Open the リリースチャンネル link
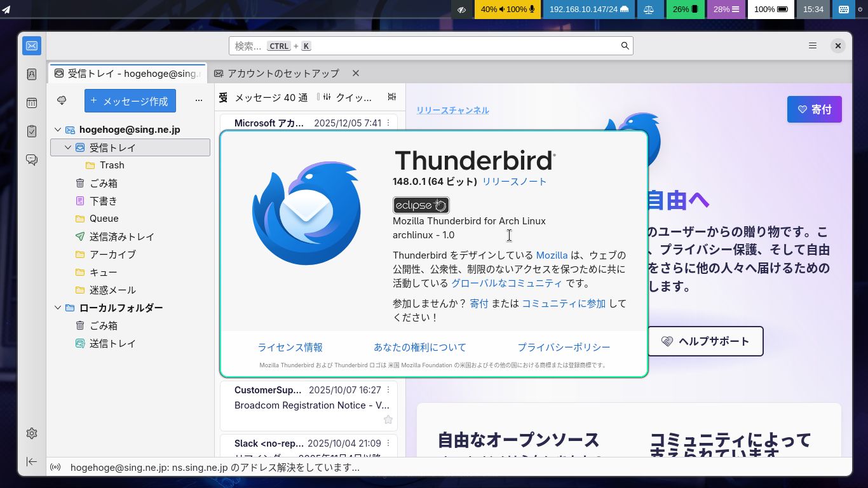868x488 pixels. (453, 111)
